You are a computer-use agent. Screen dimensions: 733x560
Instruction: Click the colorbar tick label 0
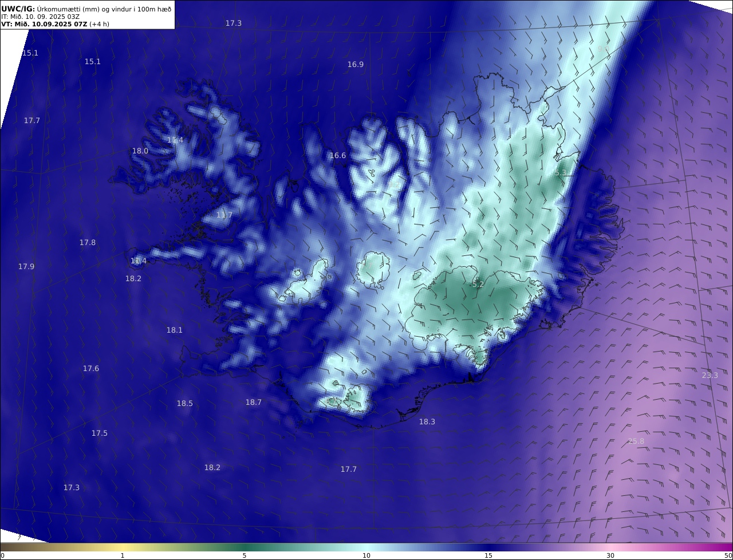[x=2, y=555]
